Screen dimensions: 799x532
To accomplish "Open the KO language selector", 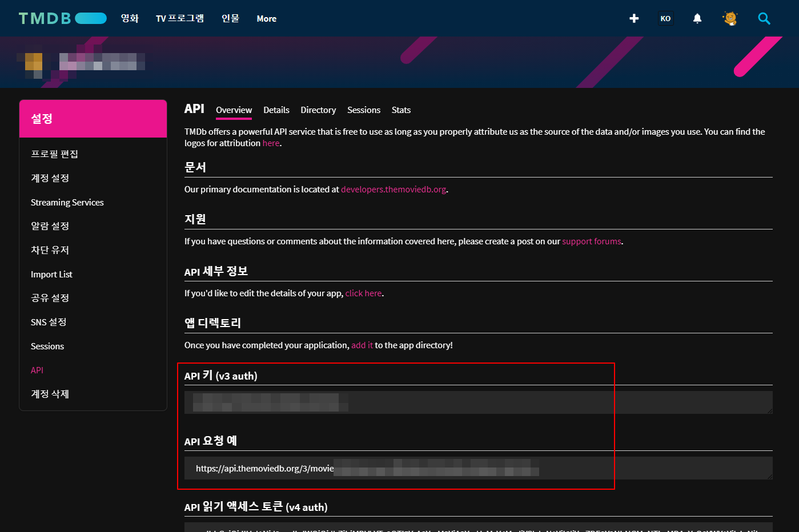I will [x=665, y=18].
